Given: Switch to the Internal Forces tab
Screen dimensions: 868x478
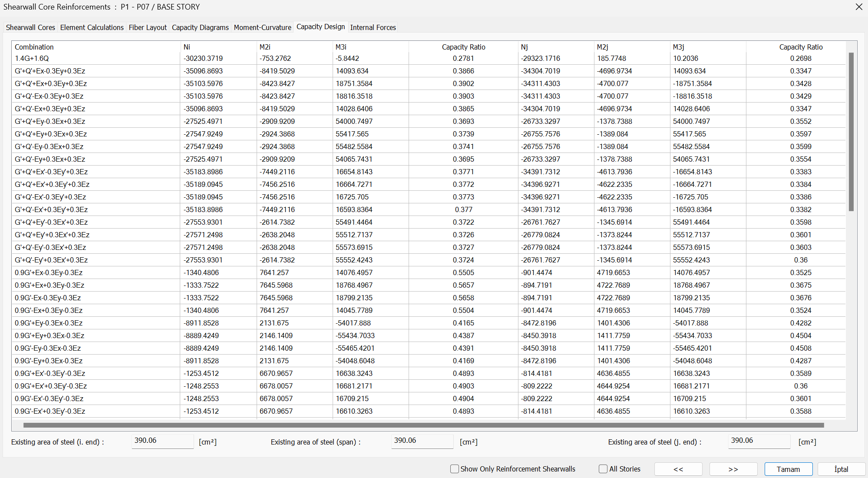Looking at the screenshot, I should click(373, 27).
